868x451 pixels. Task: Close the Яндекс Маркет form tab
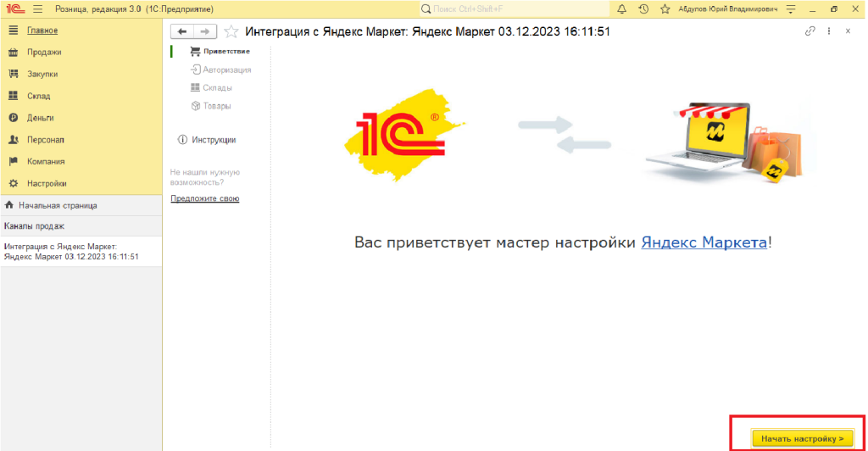click(848, 31)
